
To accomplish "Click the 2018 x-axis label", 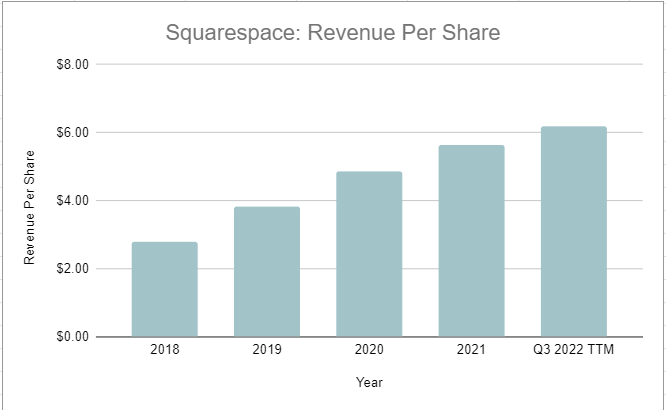I will [x=165, y=349].
